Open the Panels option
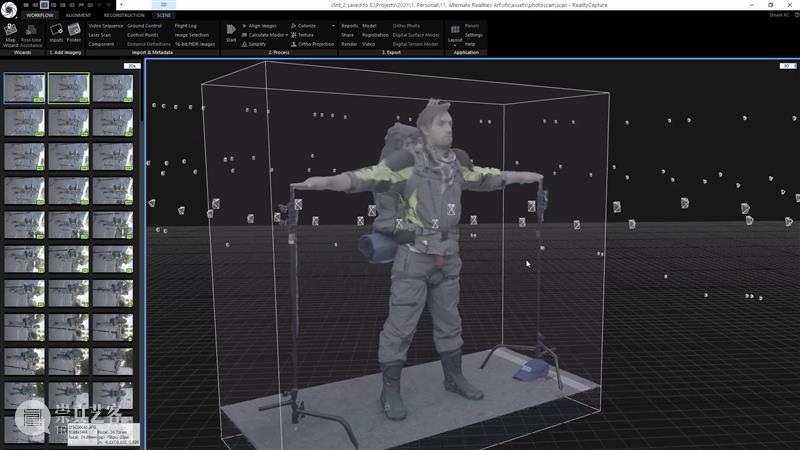Image resolution: width=800 pixels, height=450 pixels. [471, 26]
